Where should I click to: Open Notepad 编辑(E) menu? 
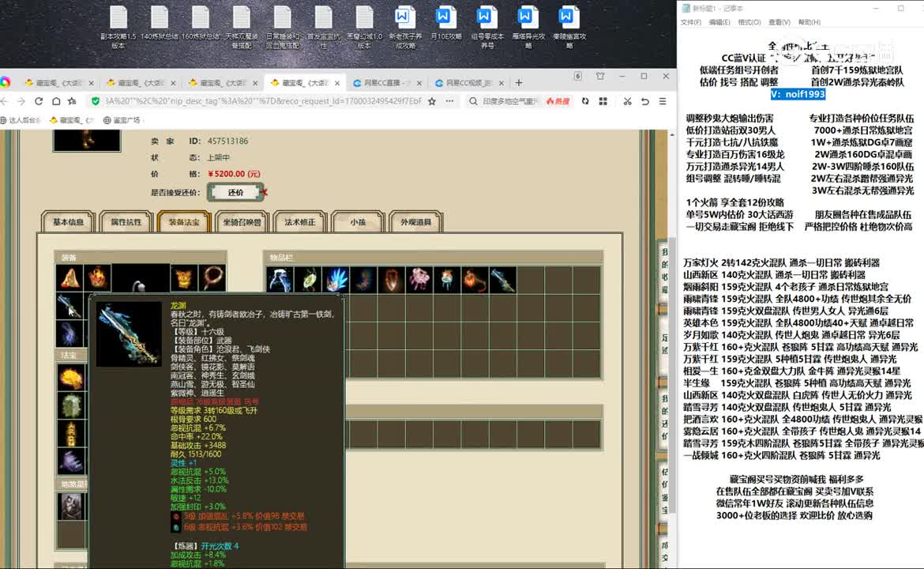pos(719,22)
